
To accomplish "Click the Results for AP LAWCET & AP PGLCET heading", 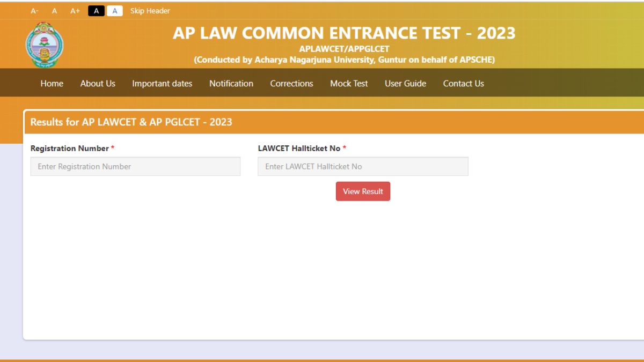I will [131, 122].
